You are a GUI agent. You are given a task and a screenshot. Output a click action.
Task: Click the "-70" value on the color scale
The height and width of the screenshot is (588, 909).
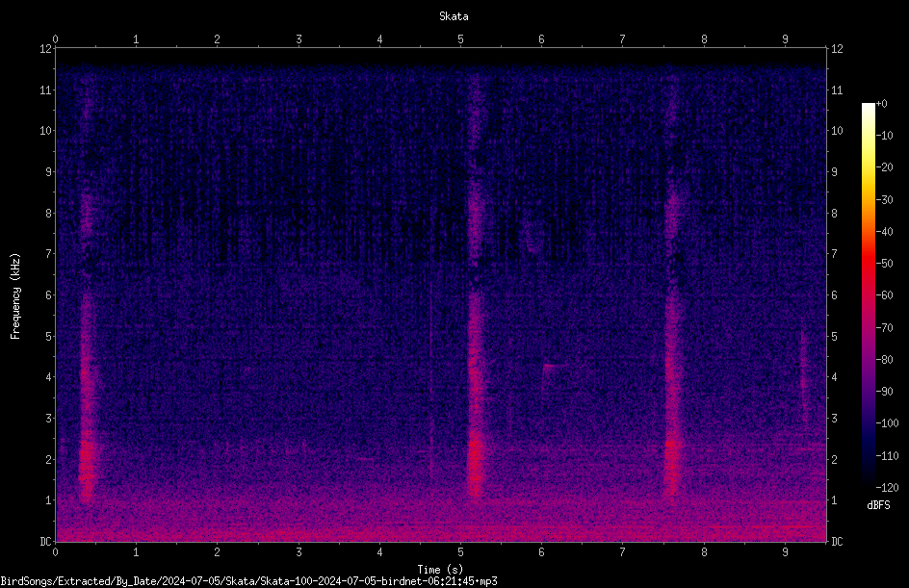pos(884,328)
